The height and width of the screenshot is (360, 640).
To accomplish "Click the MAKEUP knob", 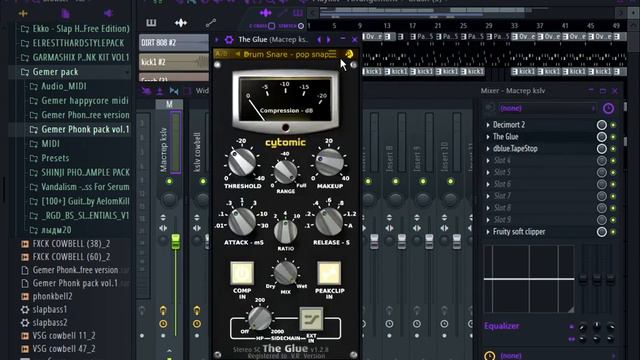I will click(329, 162).
